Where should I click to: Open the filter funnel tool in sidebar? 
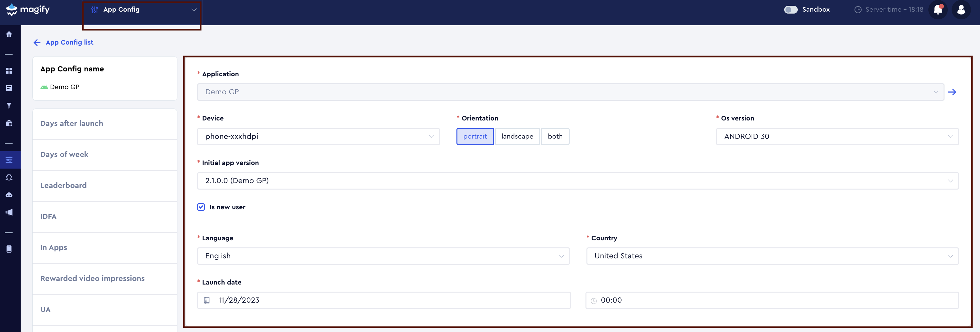tap(9, 106)
